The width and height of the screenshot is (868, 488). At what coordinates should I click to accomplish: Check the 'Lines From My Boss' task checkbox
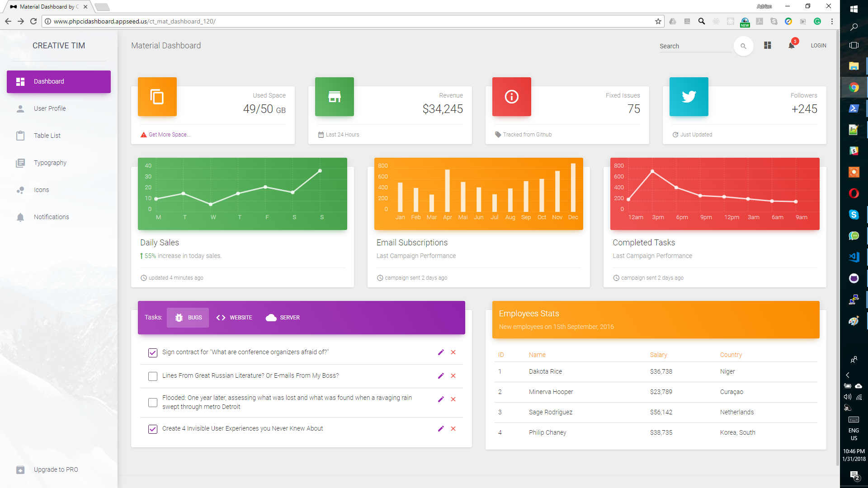point(152,376)
